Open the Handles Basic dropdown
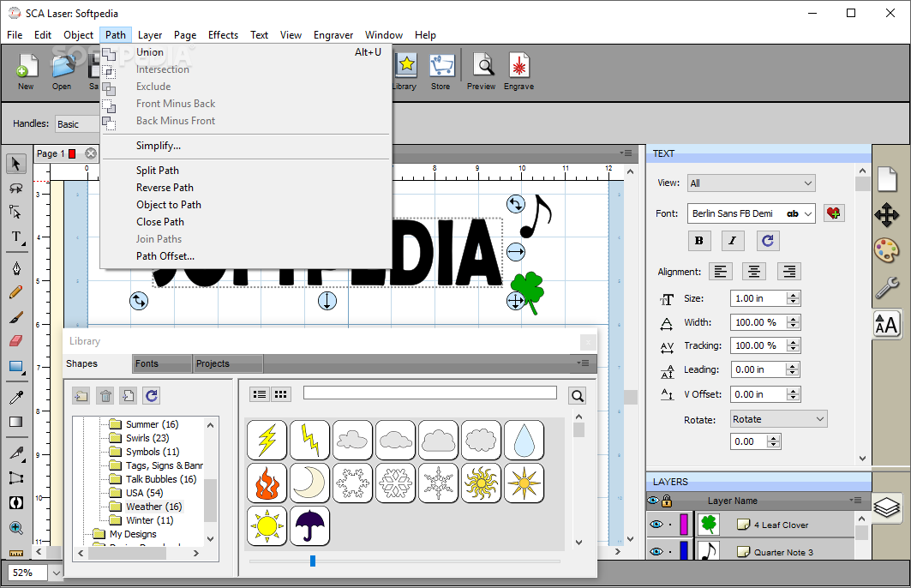Viewport: 911px width, 588px height. (x=78, y=123)
